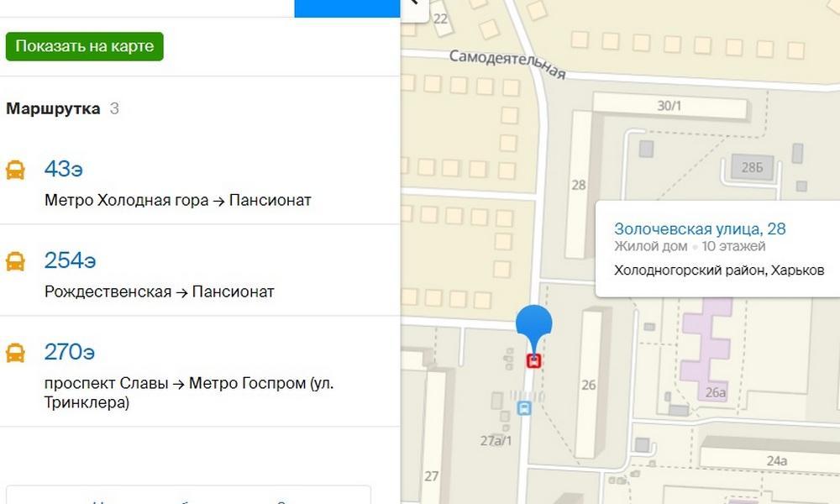The image size is (840, 504).
Task: Click the blue button at top of panel
Action: point(347,8)
